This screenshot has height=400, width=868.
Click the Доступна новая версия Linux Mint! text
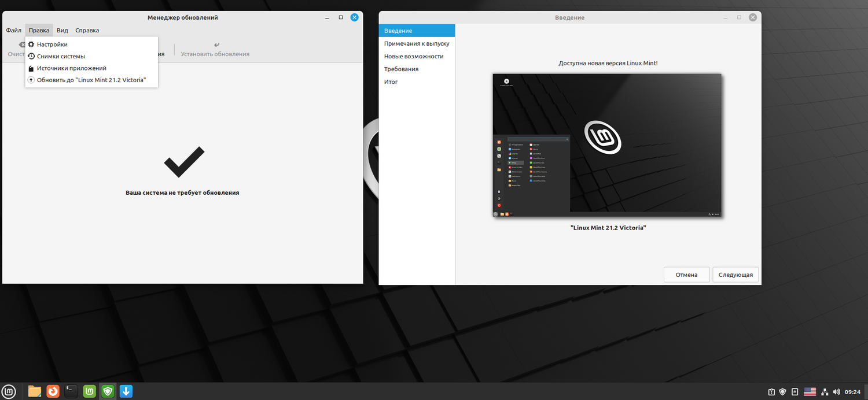(x=608, y=63)
